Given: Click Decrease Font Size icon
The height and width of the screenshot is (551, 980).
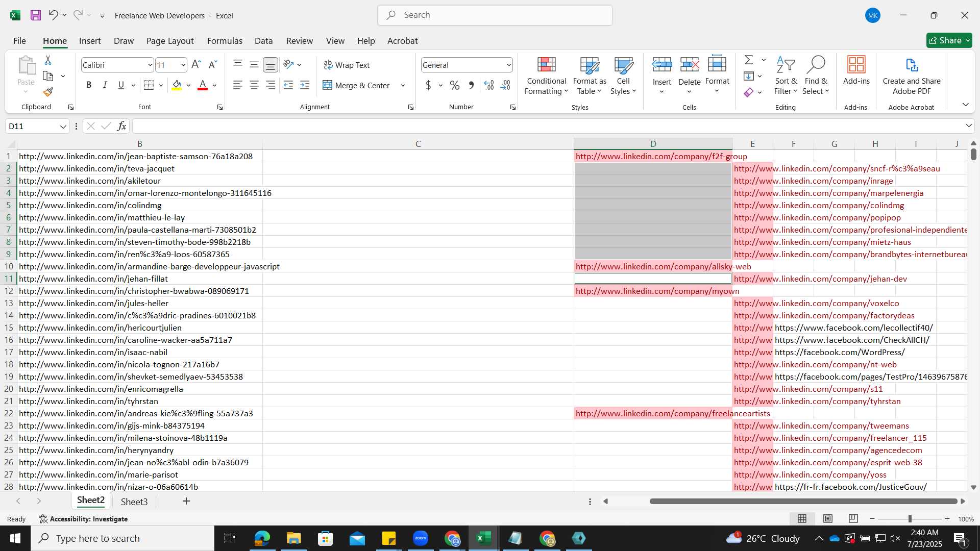Looking at the screenshot, I should (213, 65).
